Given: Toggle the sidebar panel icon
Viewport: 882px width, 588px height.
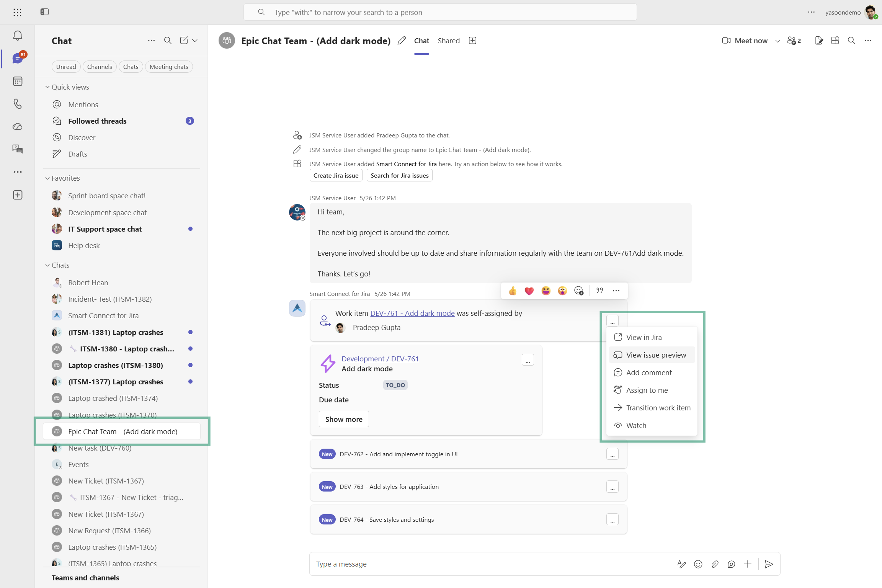Looking at the screenshot, I should click(x=44, y=12).
